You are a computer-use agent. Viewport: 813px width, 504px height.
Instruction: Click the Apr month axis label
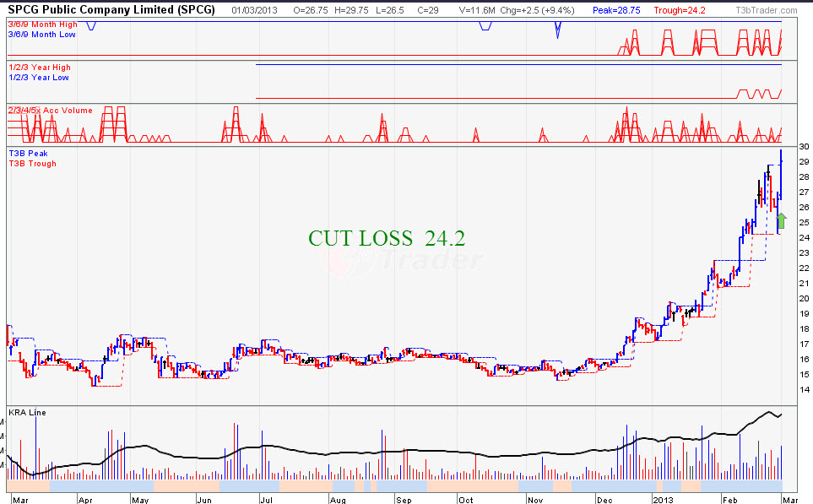84,500
